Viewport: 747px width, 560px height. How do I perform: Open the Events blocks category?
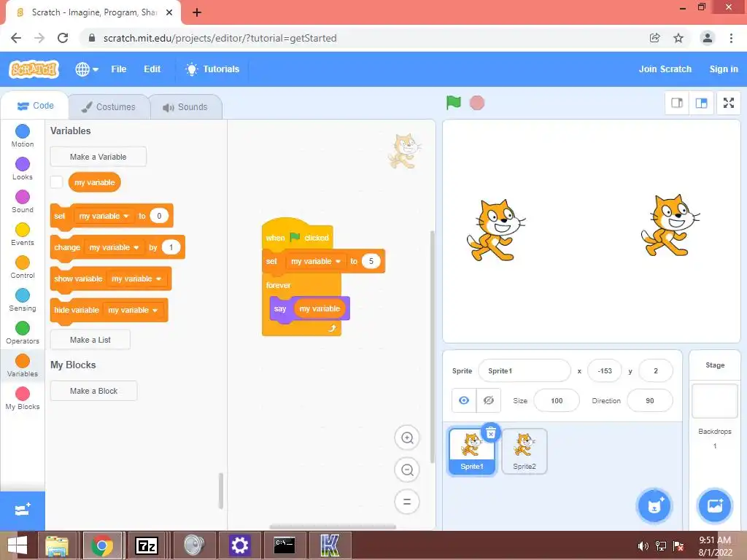23,234
